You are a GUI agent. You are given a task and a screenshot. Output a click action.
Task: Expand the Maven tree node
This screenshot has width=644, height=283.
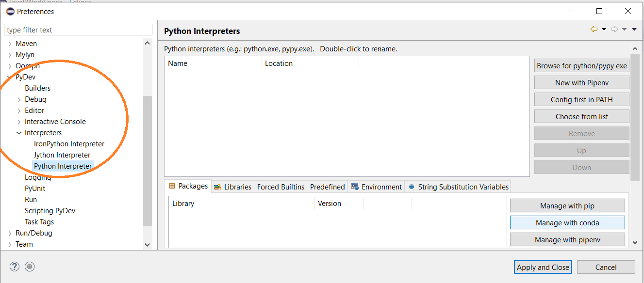coord(10,44)
